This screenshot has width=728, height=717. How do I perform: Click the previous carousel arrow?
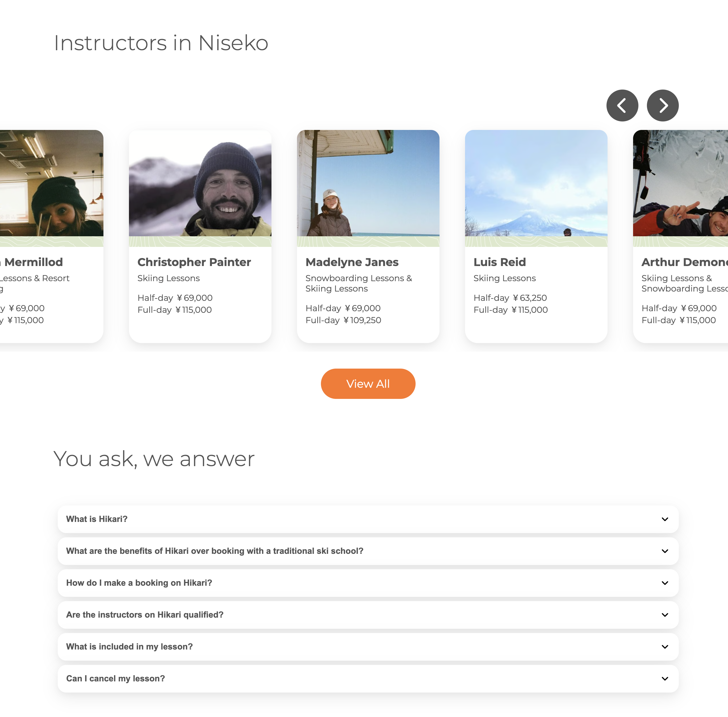tap(622, 106)
